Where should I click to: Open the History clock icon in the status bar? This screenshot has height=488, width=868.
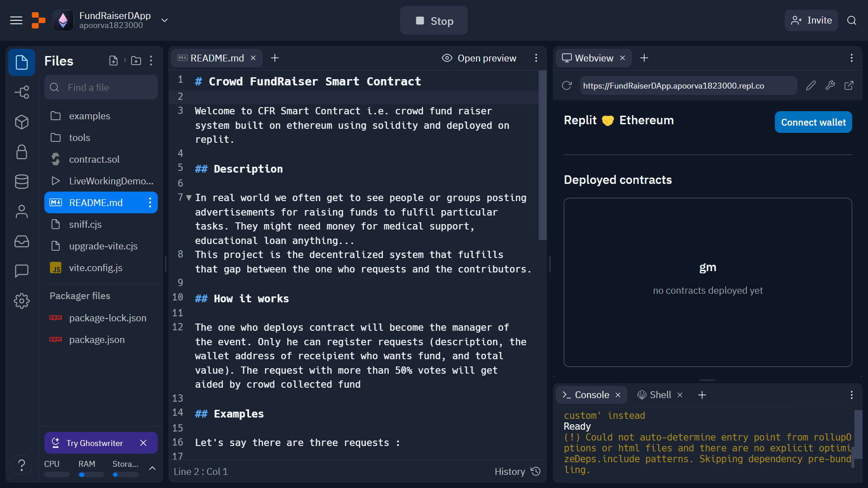tap(536, 471)
